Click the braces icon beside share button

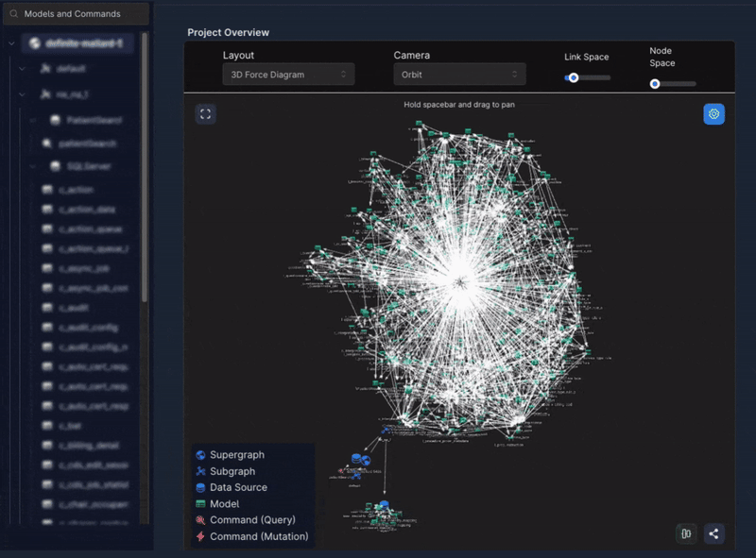686,533
